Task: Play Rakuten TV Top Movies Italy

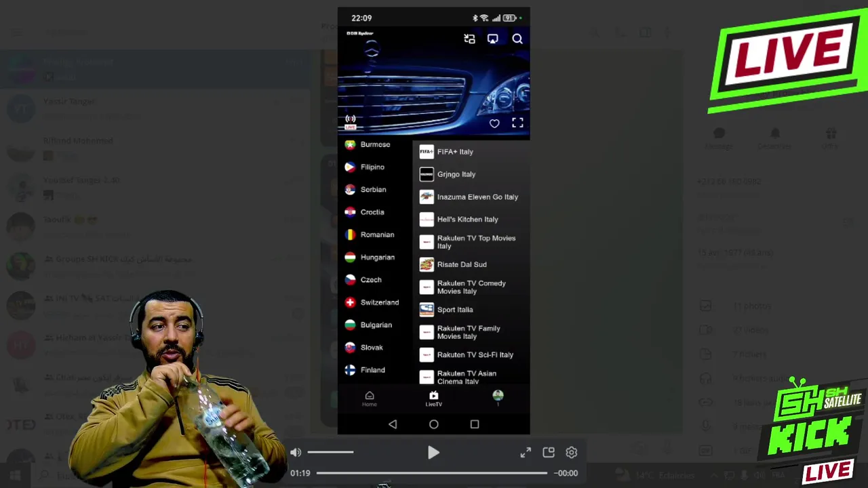Action: (471, 242)
